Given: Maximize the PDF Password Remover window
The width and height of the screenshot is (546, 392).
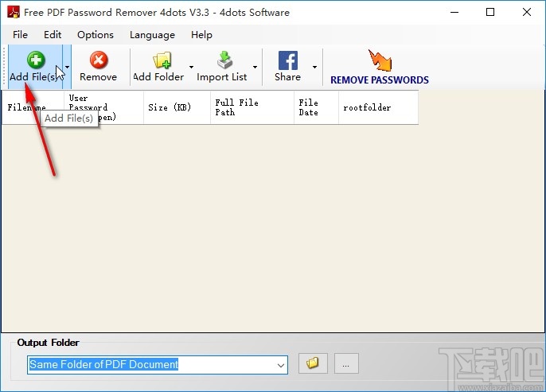Looking at the screenshot, I should (490, 12).
